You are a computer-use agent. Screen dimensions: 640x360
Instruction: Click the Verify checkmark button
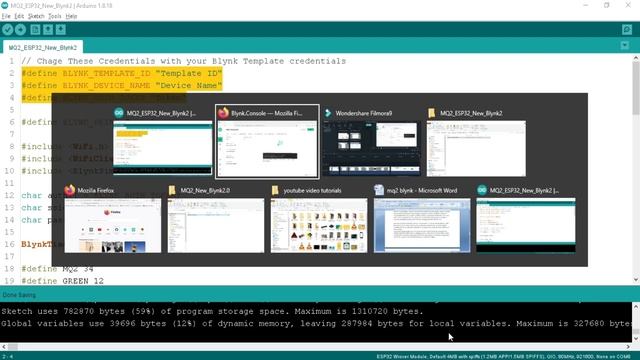tap(7, 29)
